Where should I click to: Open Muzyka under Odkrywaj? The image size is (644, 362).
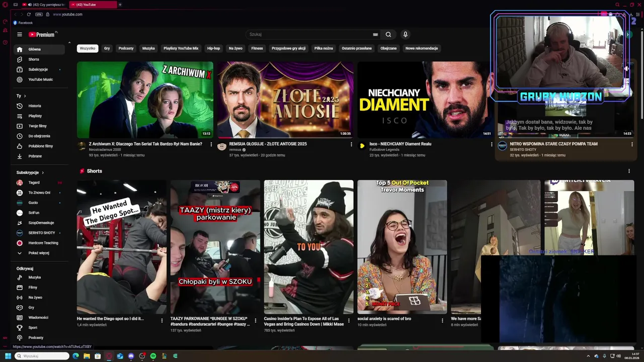click(x=39, y=278)
